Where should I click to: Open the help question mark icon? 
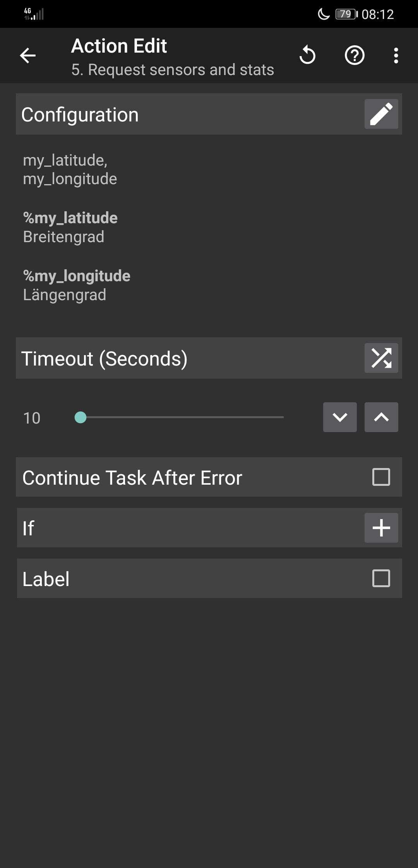[355, 55]
